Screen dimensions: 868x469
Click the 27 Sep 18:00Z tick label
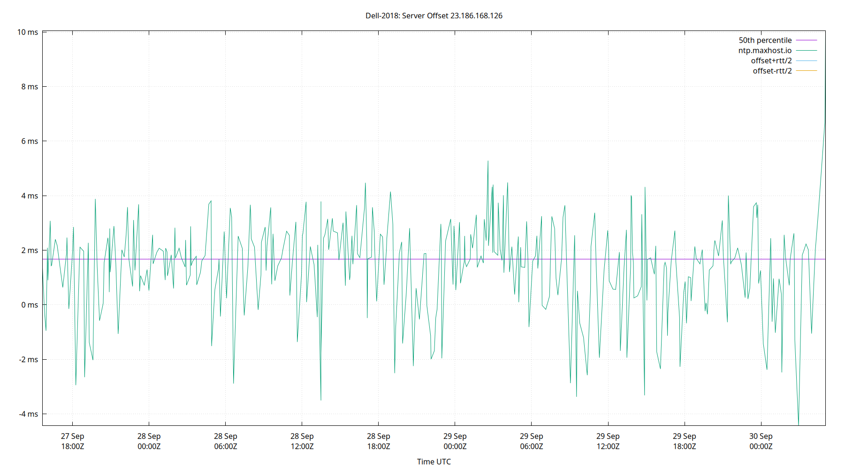(73, 441)
